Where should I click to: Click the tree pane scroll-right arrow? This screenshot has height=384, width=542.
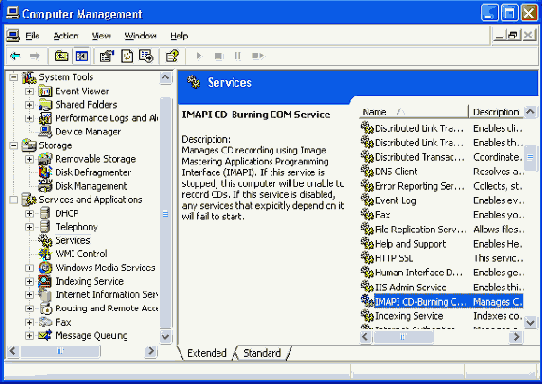pos(151,351)
